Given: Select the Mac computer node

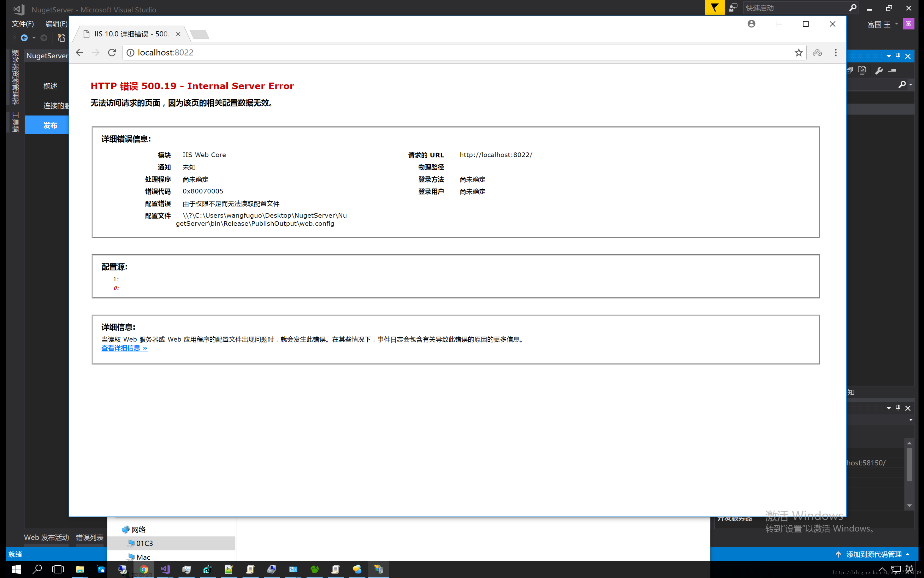Looking at the screenshot, I should coord(139,557).
